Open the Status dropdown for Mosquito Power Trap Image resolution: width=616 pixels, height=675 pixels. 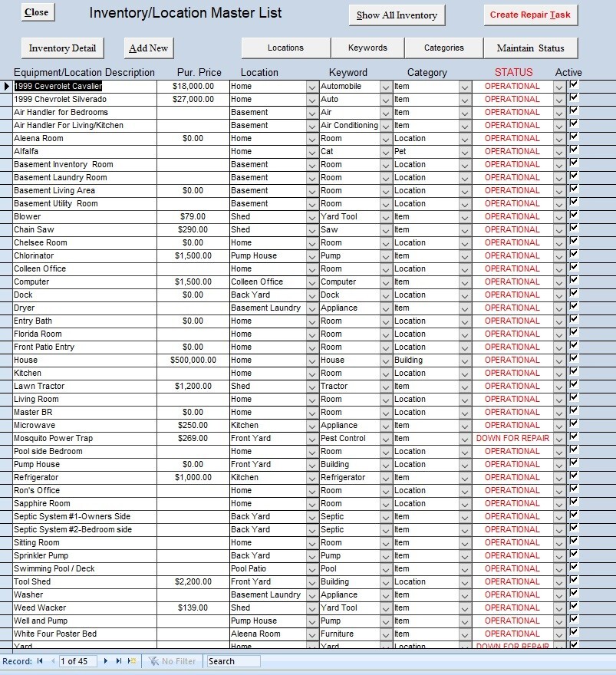[x=559, y=438]
